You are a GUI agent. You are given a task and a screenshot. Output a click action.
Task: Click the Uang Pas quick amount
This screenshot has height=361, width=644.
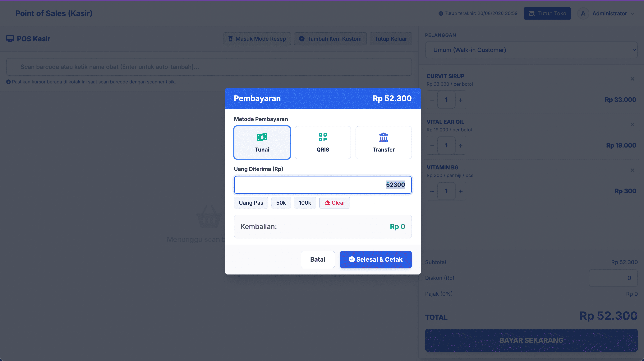(251, 203)
